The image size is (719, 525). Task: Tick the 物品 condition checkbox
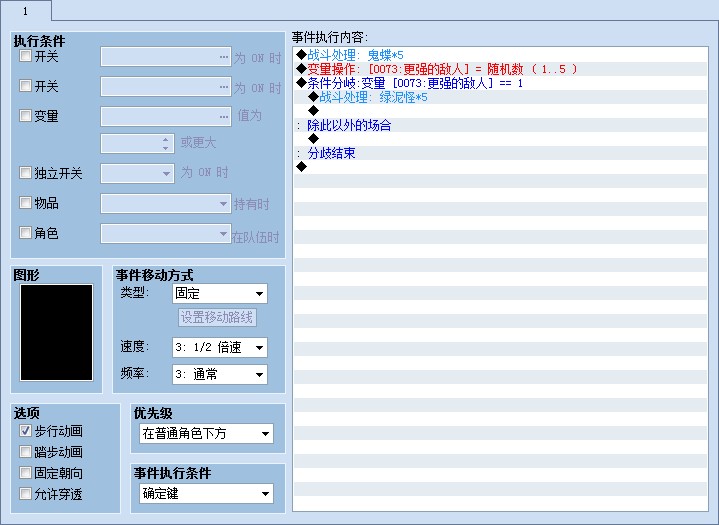click(x=25, y=202)
